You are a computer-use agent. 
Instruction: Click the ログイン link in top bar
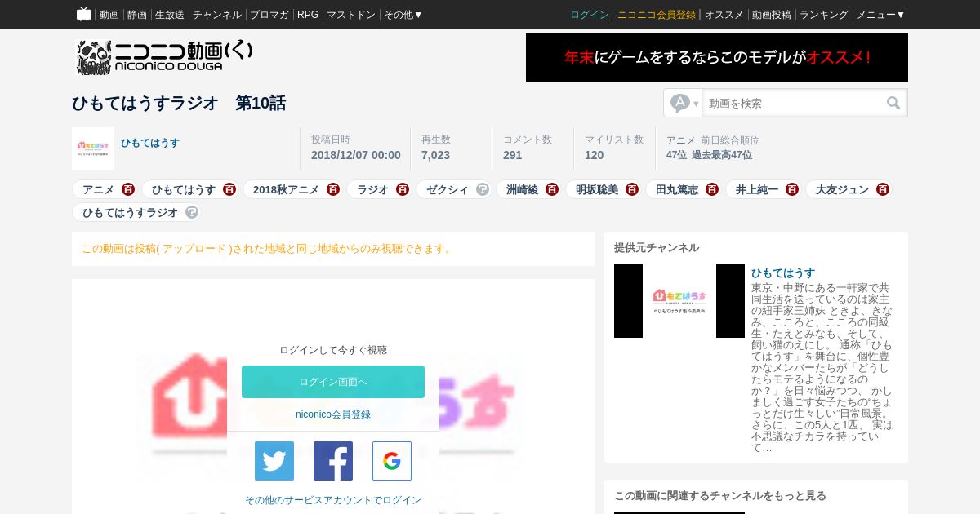click(x=590, y=15)
